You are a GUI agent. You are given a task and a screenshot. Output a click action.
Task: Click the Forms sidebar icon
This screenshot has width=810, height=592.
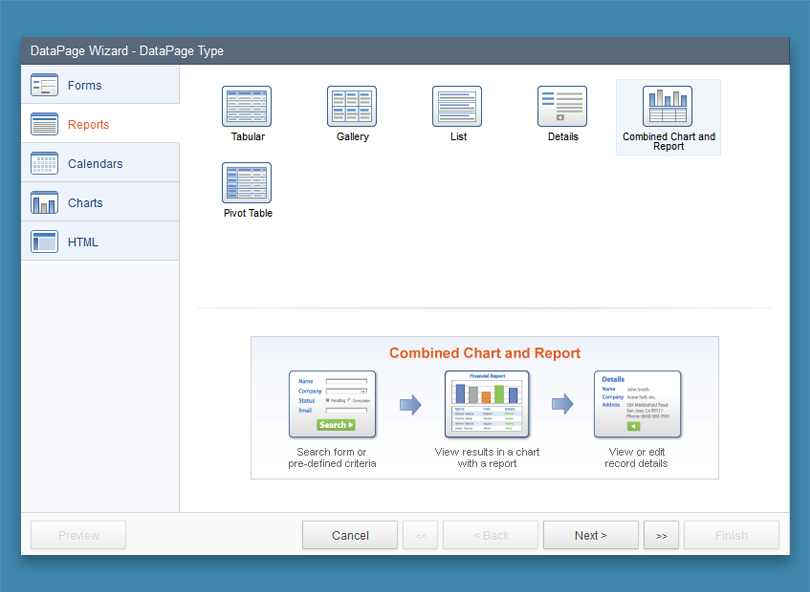tap(45, 84)
